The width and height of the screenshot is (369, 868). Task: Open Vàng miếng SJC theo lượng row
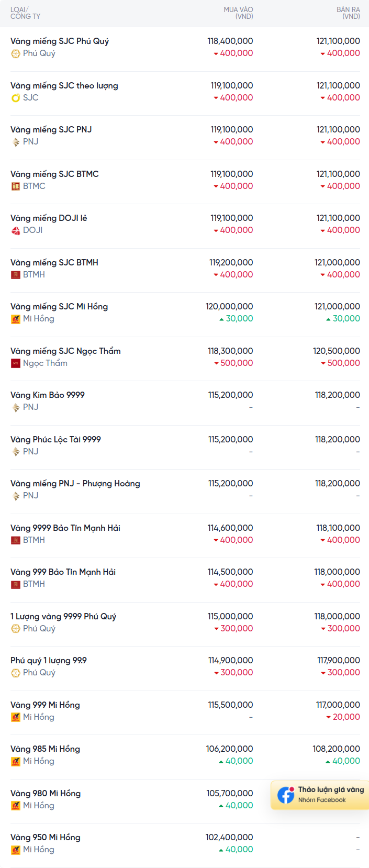[64, 86]
